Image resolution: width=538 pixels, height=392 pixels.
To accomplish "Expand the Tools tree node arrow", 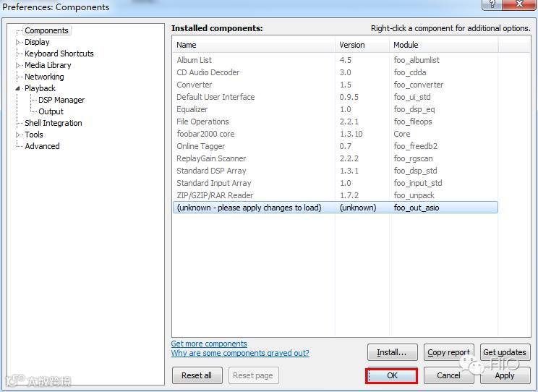I will tap(18, 135).
